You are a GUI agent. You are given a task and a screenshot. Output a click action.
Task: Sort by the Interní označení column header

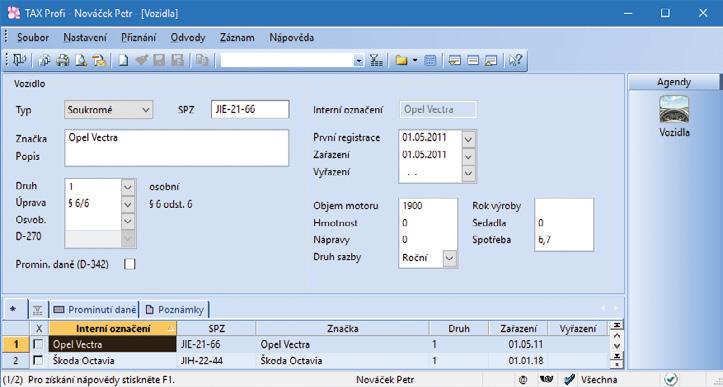(113, 329)
